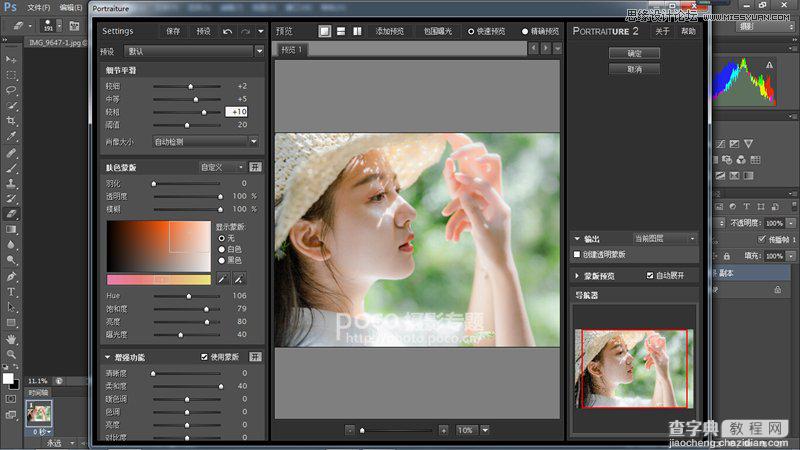This screenshot has width=800, height=450.
Task: Open the 关于 about menu item
Action: (662, 31)
